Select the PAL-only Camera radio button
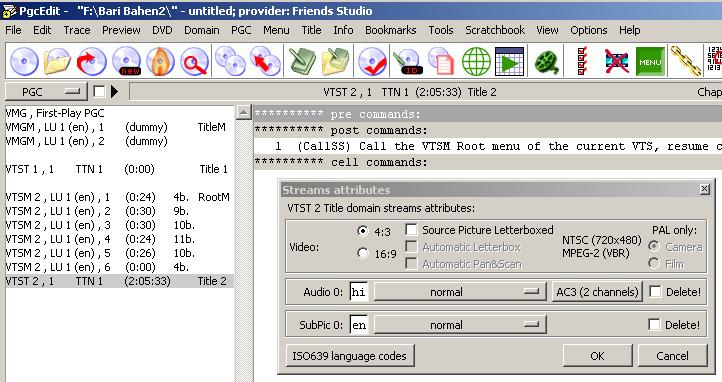This screenshot has width=722, height=382. (653, 247)
